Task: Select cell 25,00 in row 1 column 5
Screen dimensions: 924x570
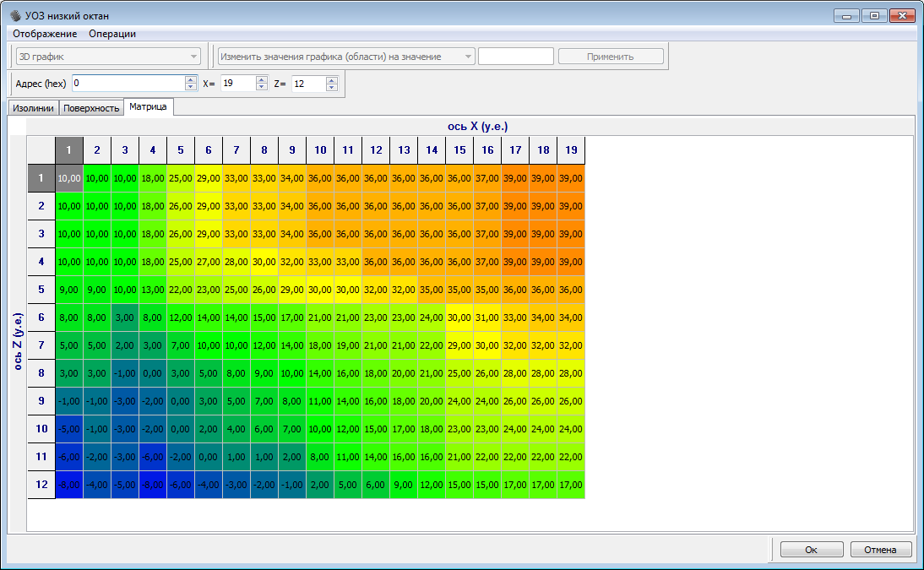Action: tap(180, 178)
